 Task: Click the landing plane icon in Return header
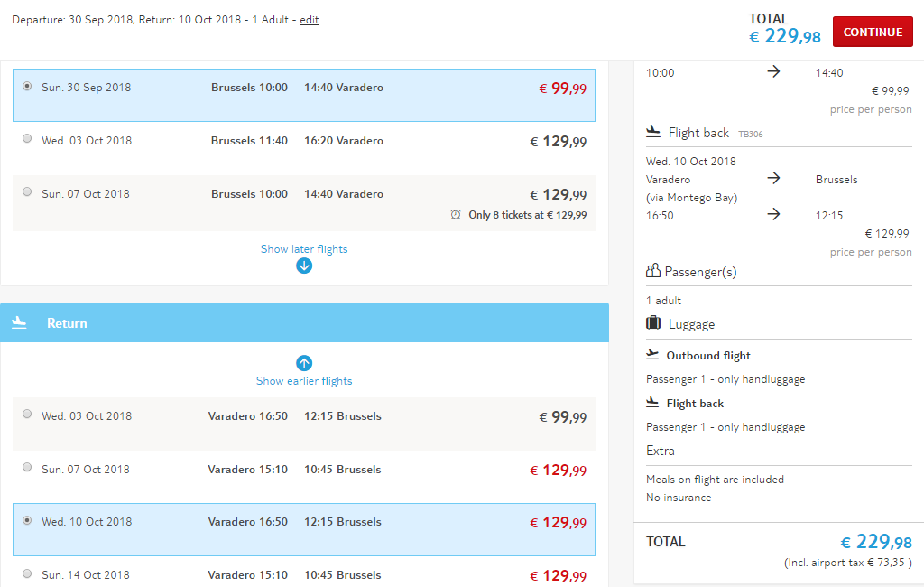point(20,322)
